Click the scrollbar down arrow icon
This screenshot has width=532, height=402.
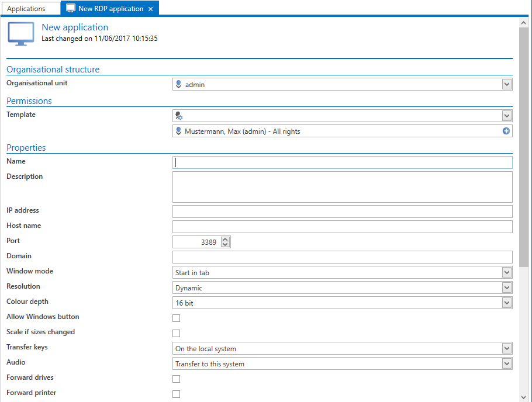pyautogui.click(x=524, y=397)
